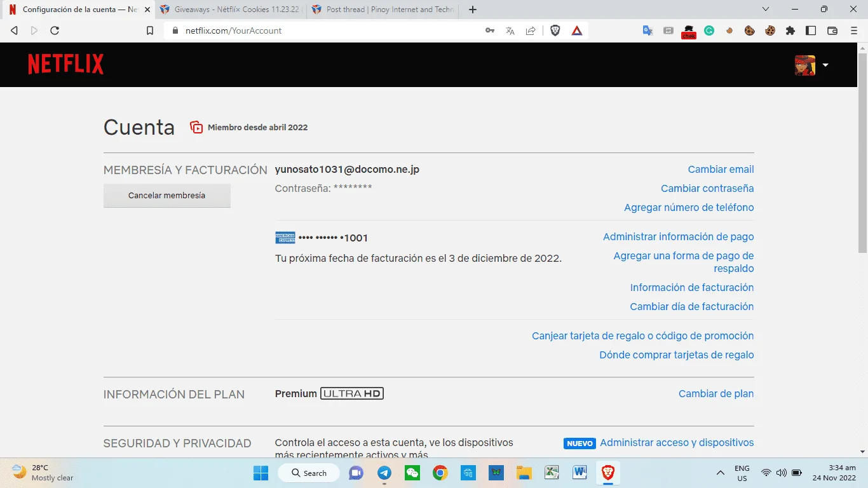868x488 pixels.
Task: Click the browser back button
Action: point(15,30)
